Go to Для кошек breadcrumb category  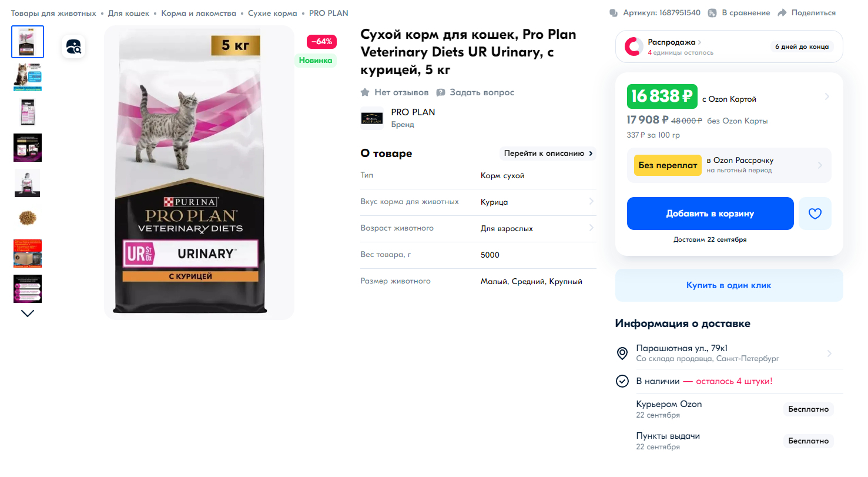pos(128,13)
